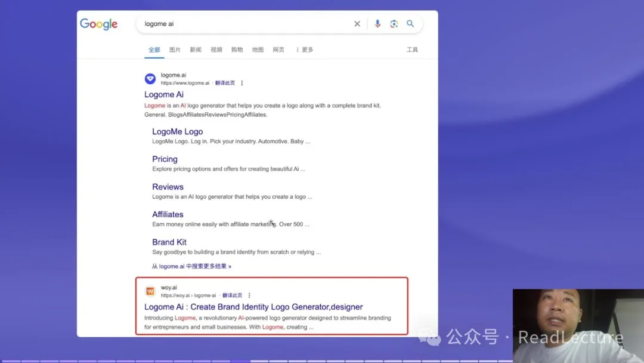Viewport: 644px width, 363px height.
Task: Switch to the 图片 tab
Action: tap(175, 50)
